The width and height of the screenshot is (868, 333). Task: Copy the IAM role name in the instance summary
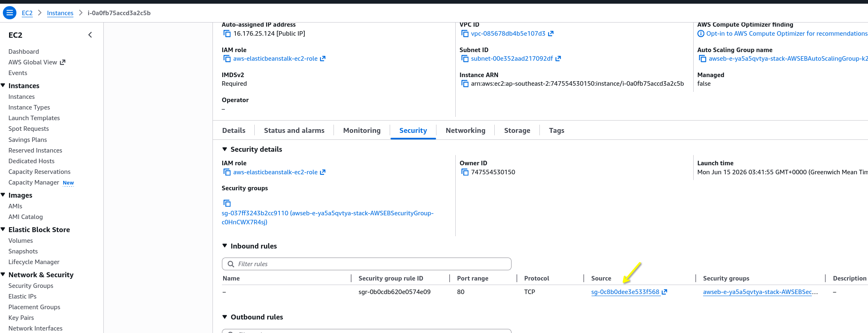click(227, 59)
